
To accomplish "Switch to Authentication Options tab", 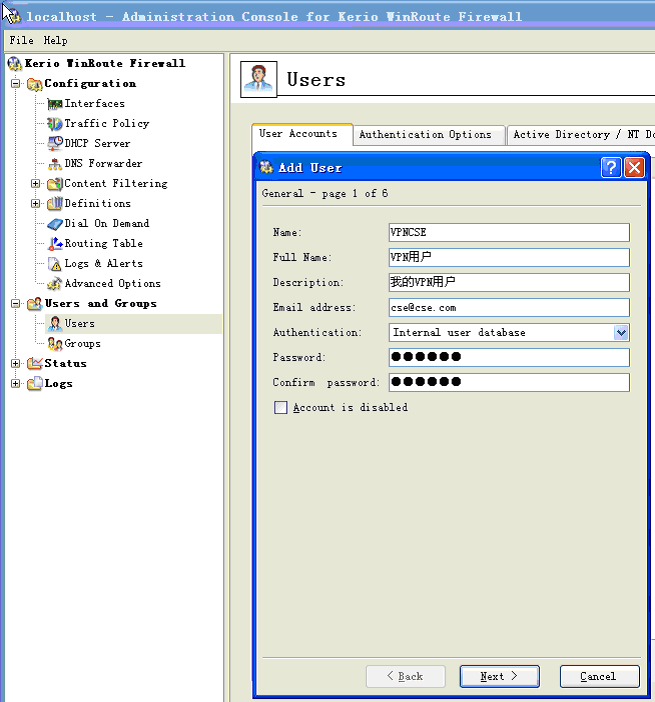I will (x=425, y=135).
